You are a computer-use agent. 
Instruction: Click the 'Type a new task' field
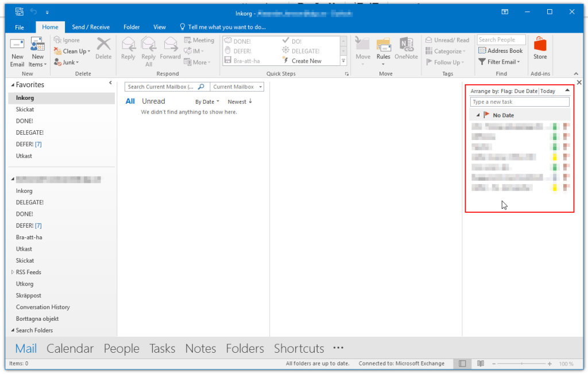(x=520, y=102)
